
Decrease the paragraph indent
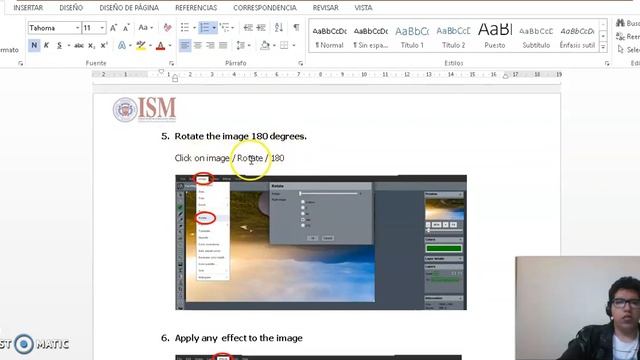(x=248, y=28)
